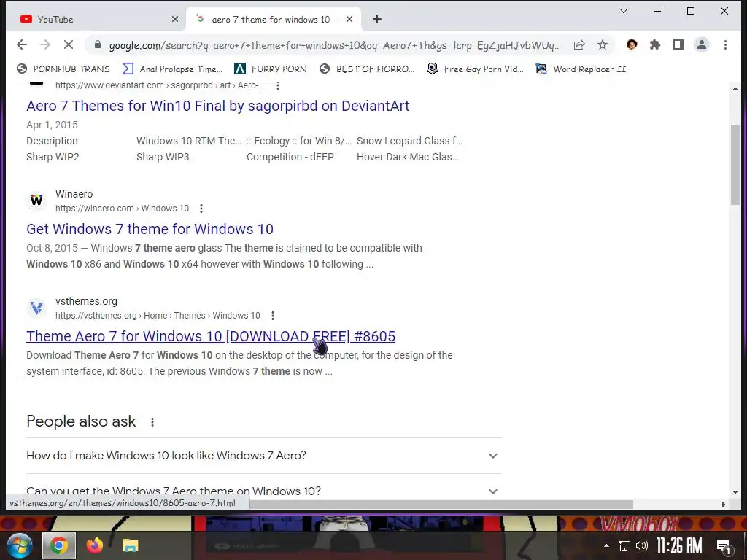The width and height of the screenshot is (747, 560).
Task: Click the horizontal scrollbar right arrow
Action: [723, 505]
